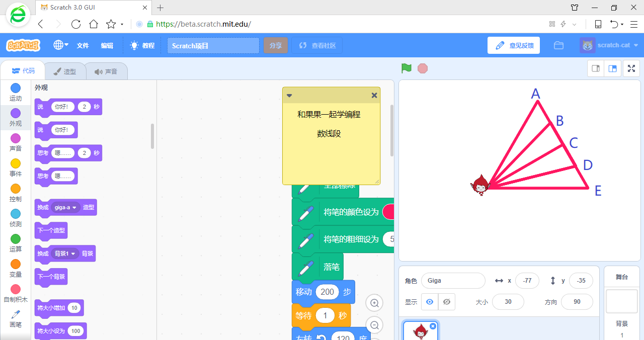Image resolution: width=644 pixels, height=340 pixels.
Task: Click the 下一个造型 block
Action: point(51,230)
